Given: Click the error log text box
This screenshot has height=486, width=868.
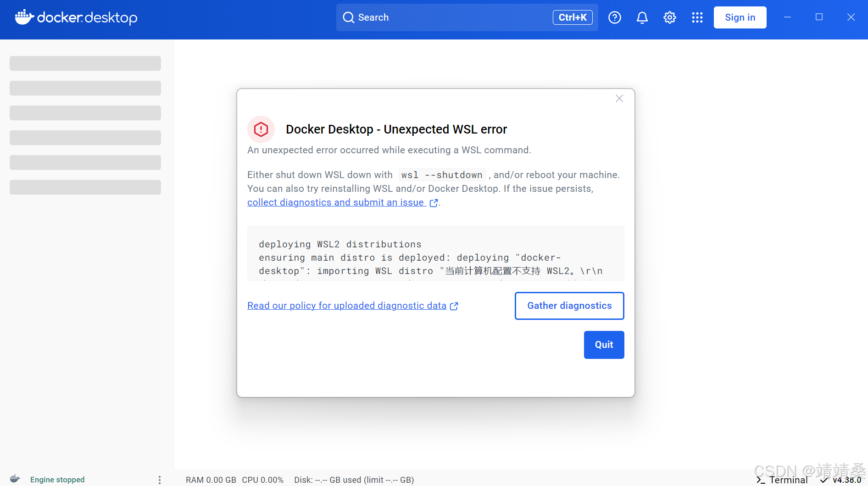Looking at the screenshot, I should pyautogui.click(x=435, y=253).
